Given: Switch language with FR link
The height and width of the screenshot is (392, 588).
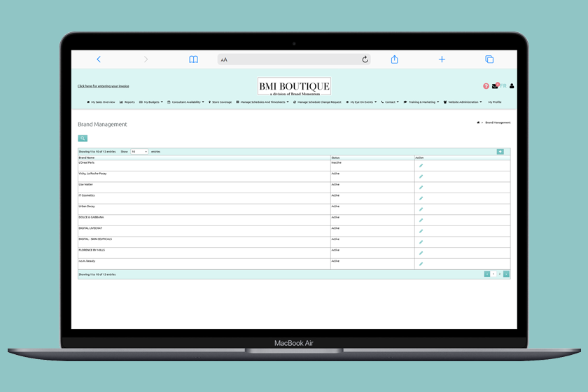Looking at the screenshot, I should click(x=503, y=86).
